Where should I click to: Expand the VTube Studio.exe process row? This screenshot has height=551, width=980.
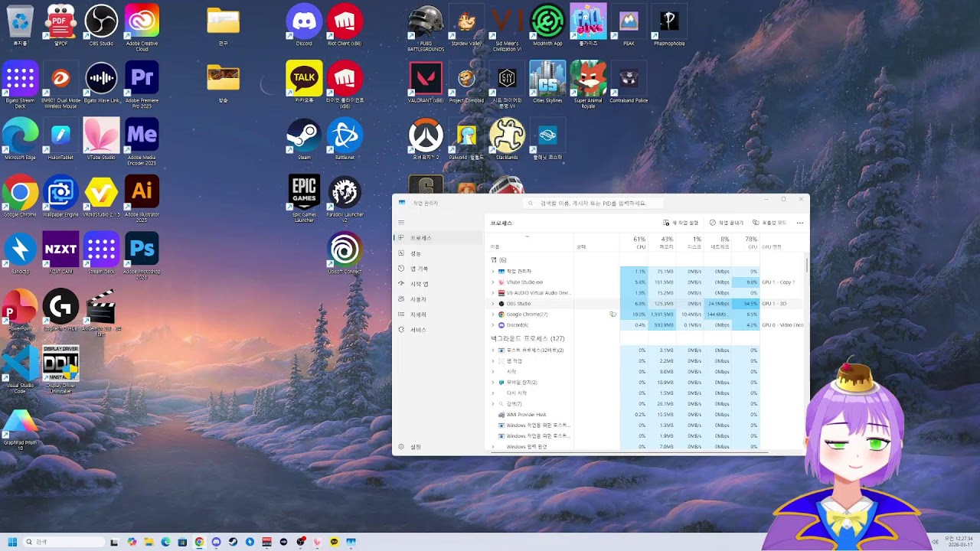point(493,282)
